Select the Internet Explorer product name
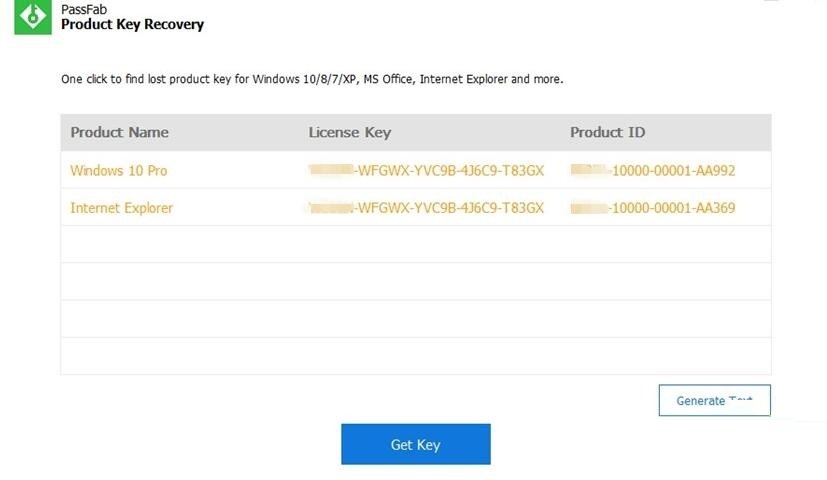 coord(121,208)
